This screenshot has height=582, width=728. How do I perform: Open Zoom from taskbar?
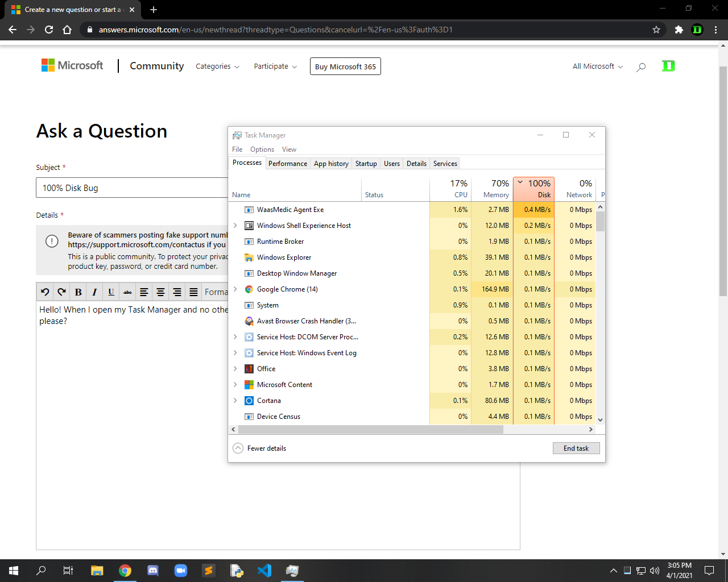click(181, 571)
